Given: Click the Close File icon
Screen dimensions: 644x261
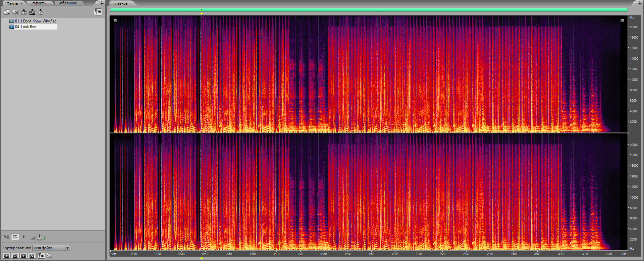Looking at the screenshot, I should (15, 12).
